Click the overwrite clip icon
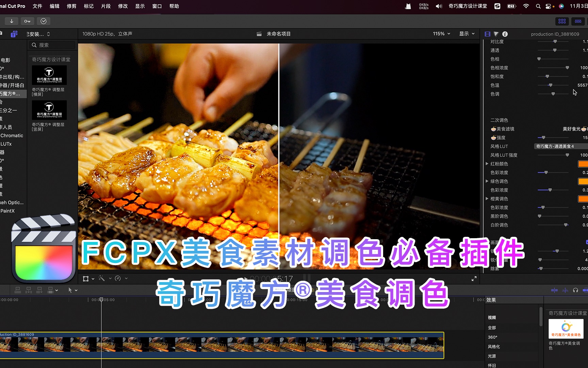 pos(50,290)
